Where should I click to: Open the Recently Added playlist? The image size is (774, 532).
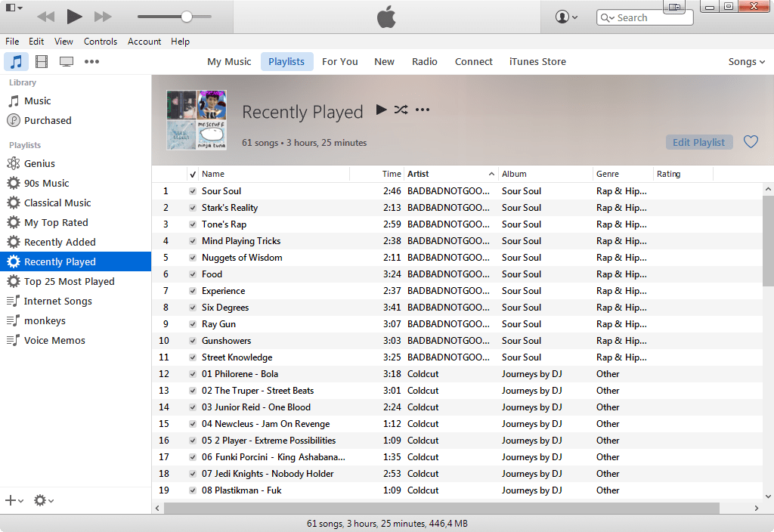tap(60, 243)
